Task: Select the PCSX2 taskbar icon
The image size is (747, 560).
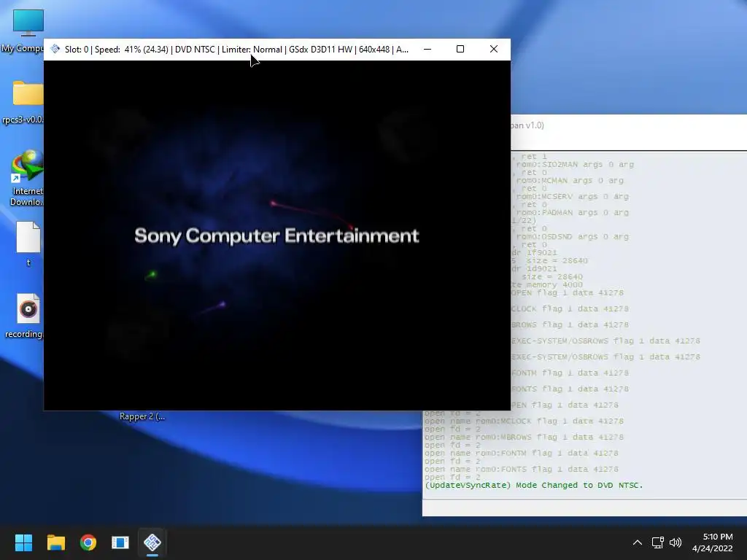Action: tap(152, 542)
